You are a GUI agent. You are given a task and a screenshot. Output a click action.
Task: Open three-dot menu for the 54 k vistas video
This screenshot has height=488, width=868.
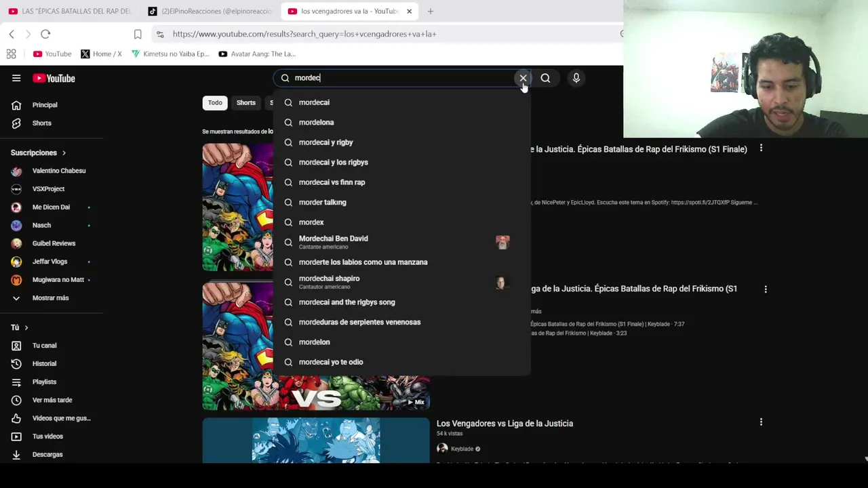tap(761, 422)
